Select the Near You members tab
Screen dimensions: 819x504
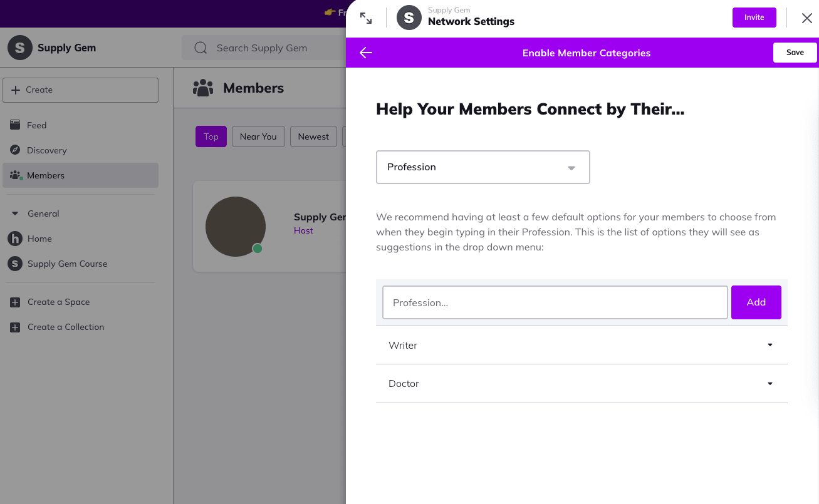(258, 136)
